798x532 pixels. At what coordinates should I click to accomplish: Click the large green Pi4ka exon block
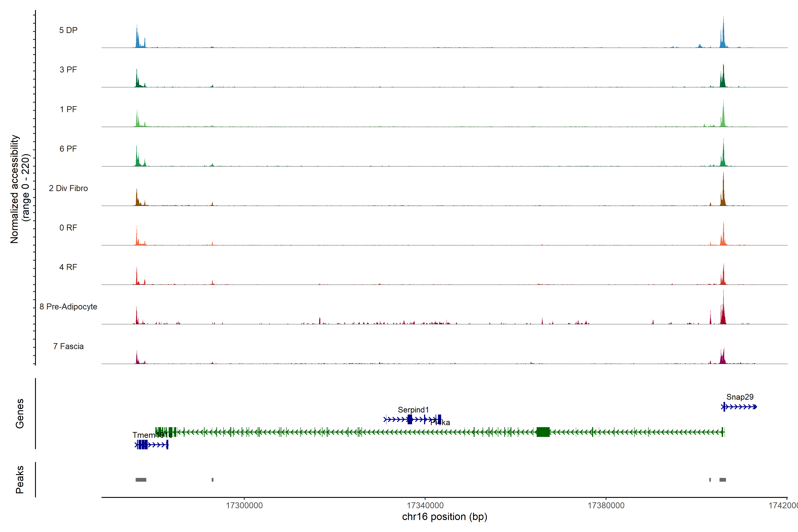543,432
